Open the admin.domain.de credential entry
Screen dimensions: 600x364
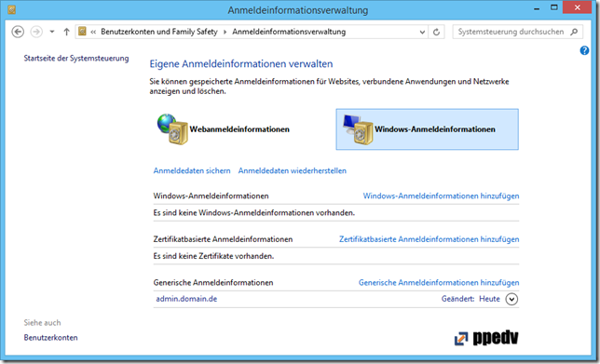(x=186, y=299)
